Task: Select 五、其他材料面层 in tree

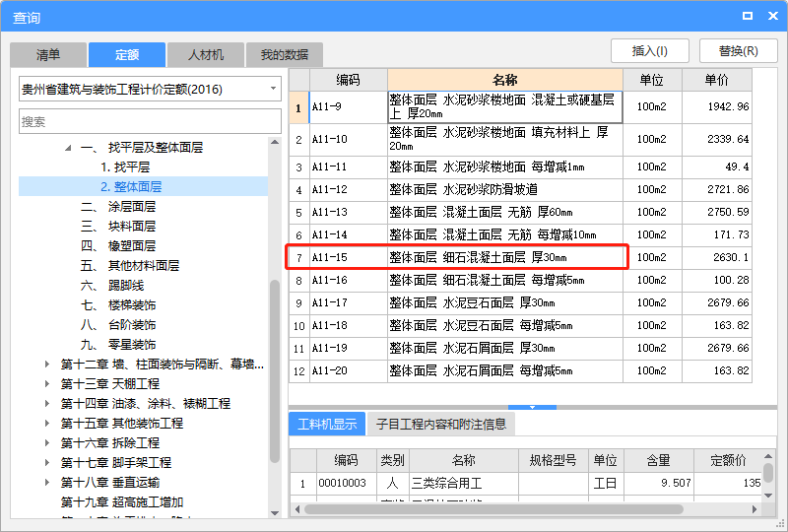Action: (x=130, y=265)
